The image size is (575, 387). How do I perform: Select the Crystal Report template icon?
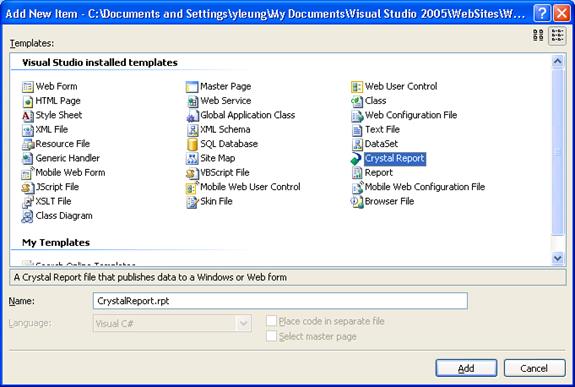356,158
